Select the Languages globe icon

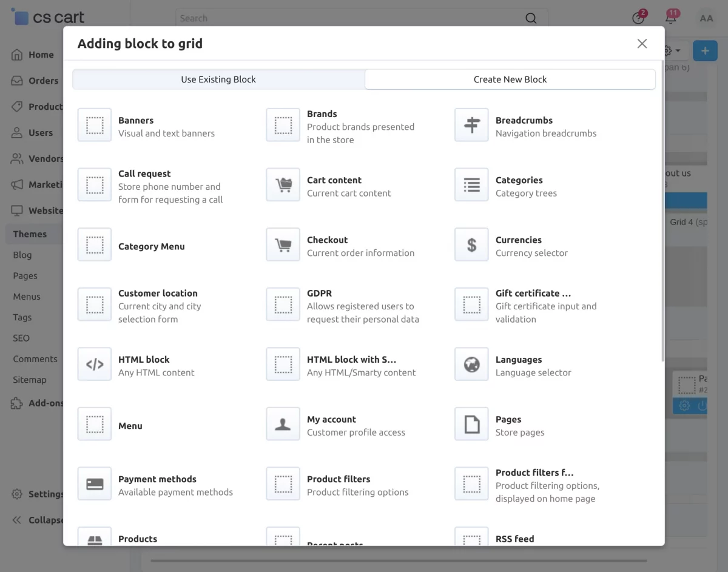pos(471,365)
